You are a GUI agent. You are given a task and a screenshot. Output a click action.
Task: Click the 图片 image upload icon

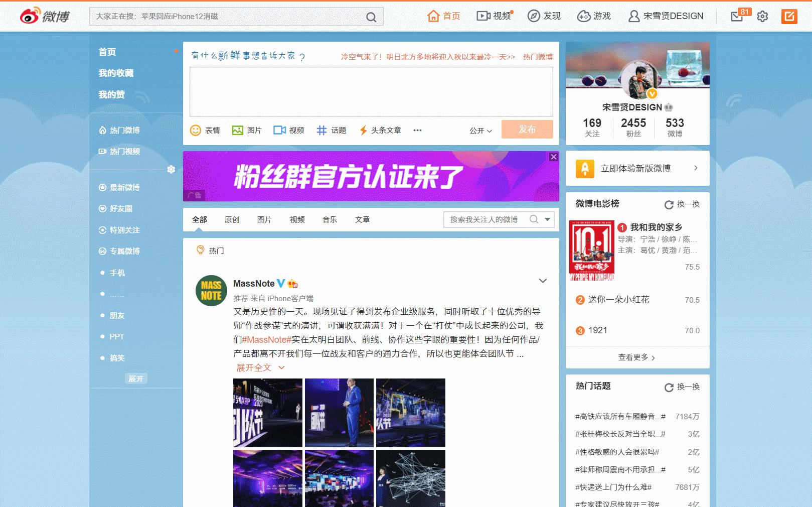tap(238, 130)
